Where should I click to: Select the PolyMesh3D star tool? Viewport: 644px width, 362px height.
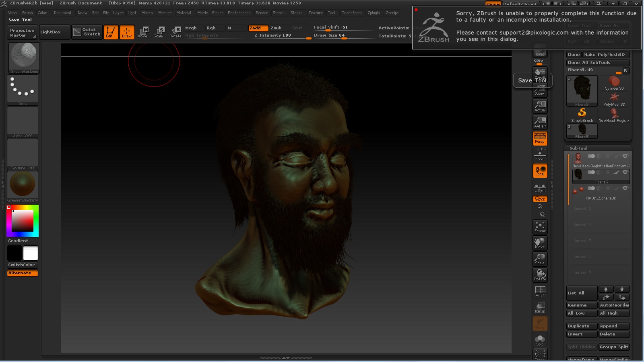click(x=614, y=99)
